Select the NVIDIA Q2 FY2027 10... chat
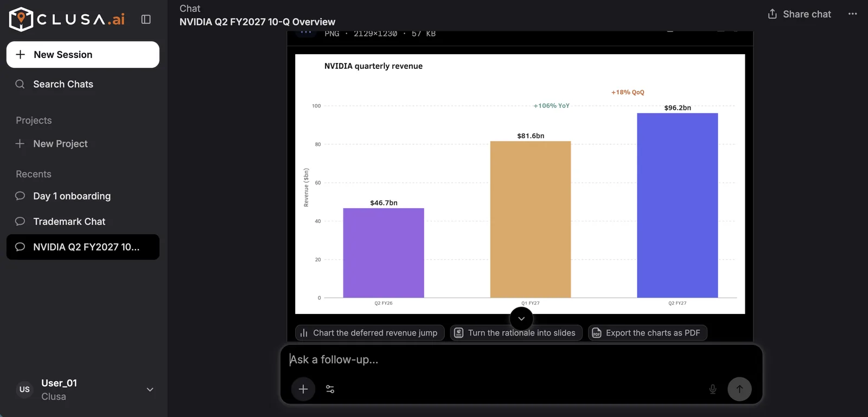Viewport: 868px width, 417px height. click(x=83, y=247)
